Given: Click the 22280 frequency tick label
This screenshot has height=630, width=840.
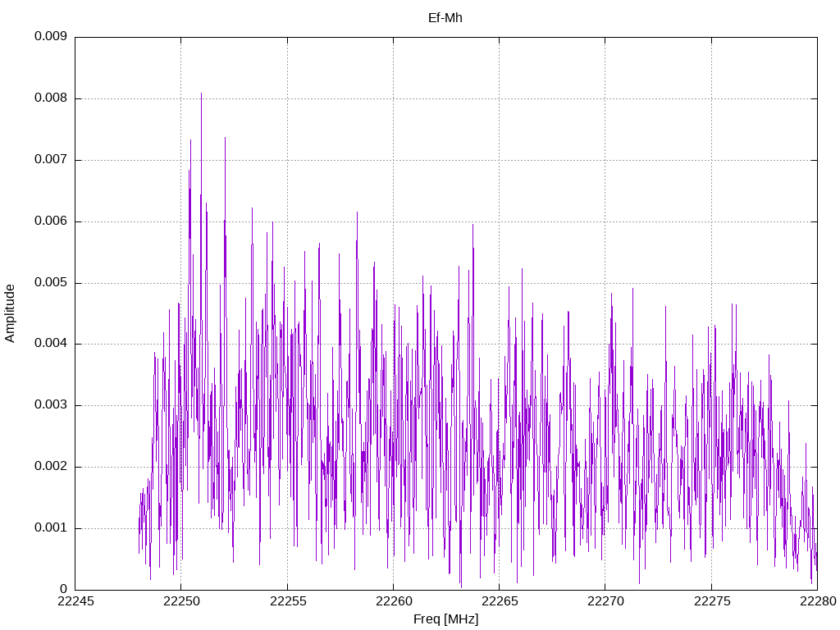Looking at the screenshot, I should pos(817,601).
